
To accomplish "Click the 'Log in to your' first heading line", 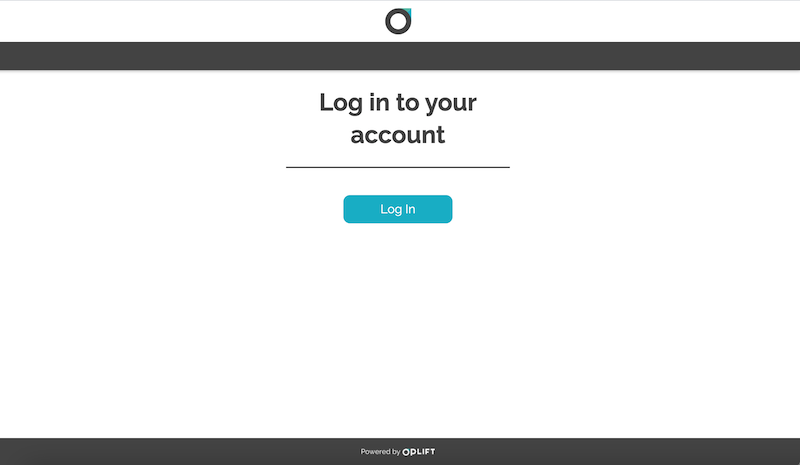I will click(397, 103).
